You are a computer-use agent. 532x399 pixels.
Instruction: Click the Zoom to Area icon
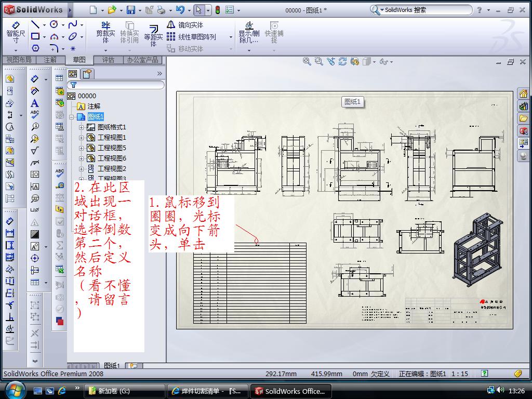(x=318, y=61)
